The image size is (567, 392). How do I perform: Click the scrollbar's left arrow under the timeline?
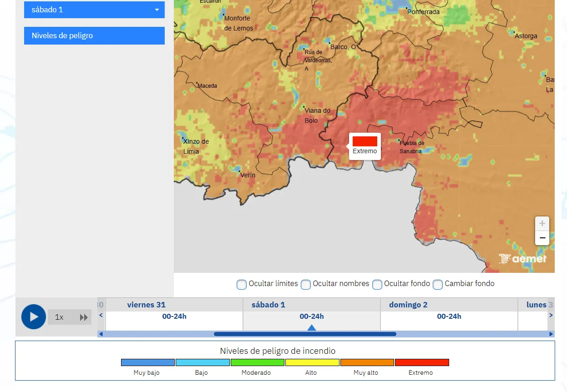101,334
